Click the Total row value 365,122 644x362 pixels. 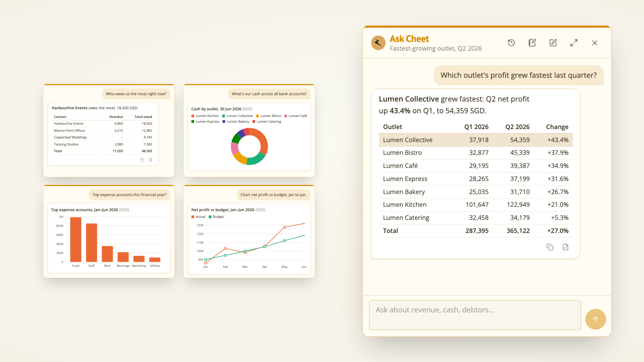pos(518,231)
